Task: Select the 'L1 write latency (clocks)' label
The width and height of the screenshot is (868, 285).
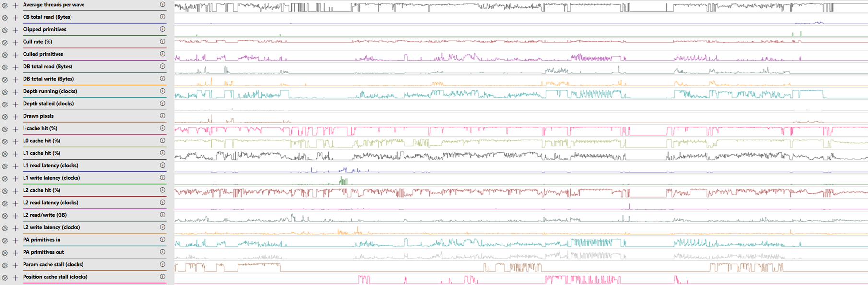Action: pyautogui.click(x=51, y=178)
